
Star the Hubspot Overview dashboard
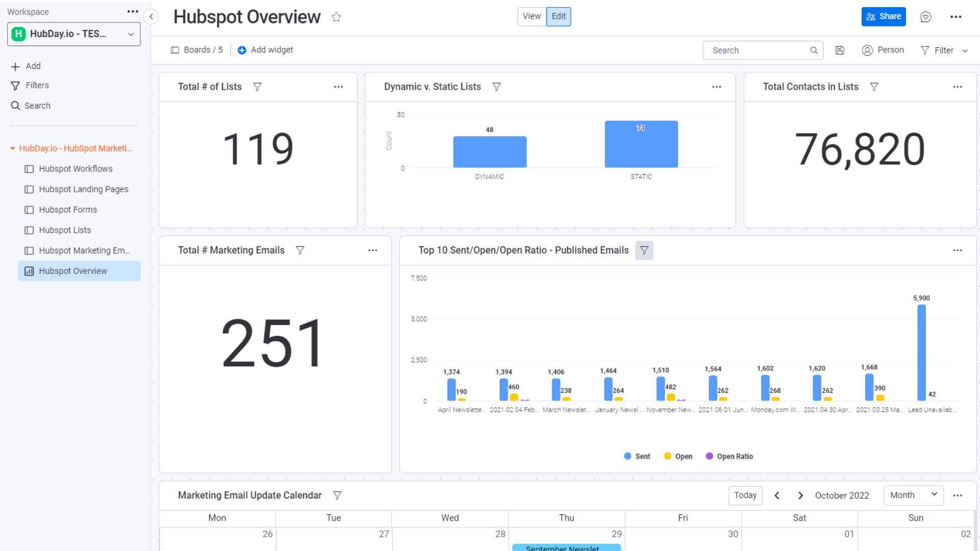(x=336, y=17)
